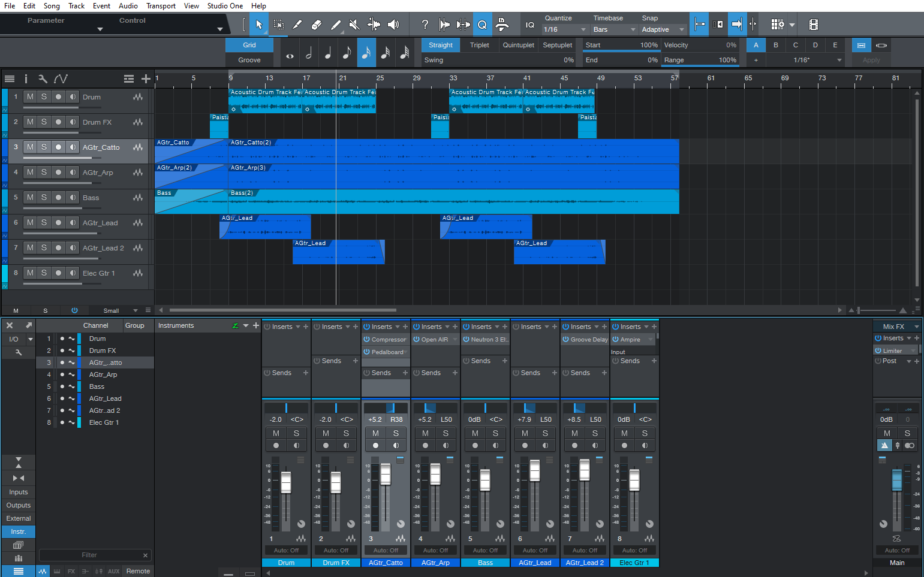Screen dimensions: 924x577
Task: Adjust the Main output fader
Action: (x=897, y=479)
